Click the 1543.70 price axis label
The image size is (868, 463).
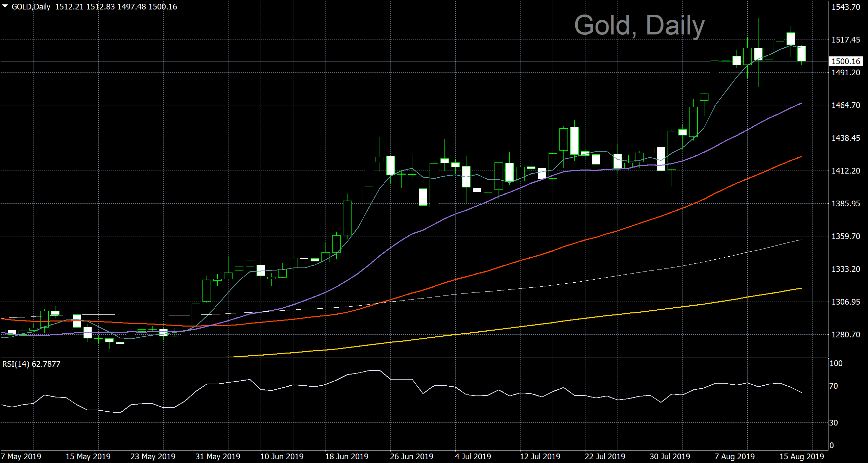click(846, 7)
